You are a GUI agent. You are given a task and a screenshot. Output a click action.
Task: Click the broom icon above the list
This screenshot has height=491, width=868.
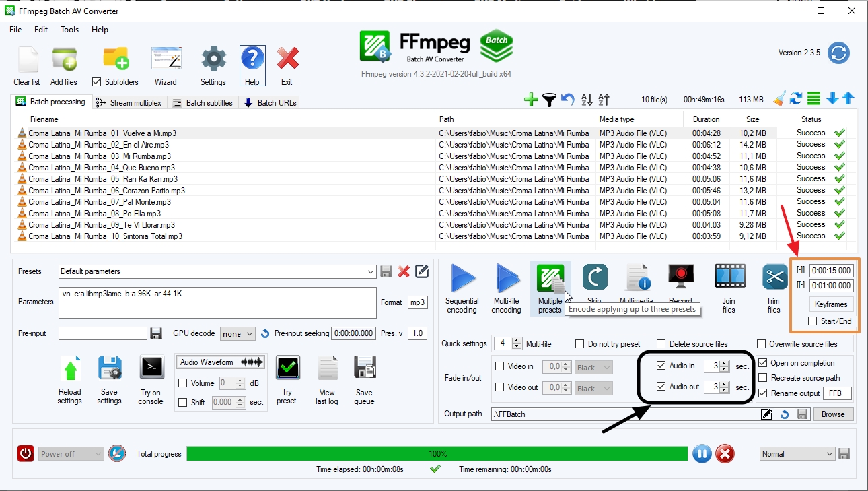click(779, 99)
